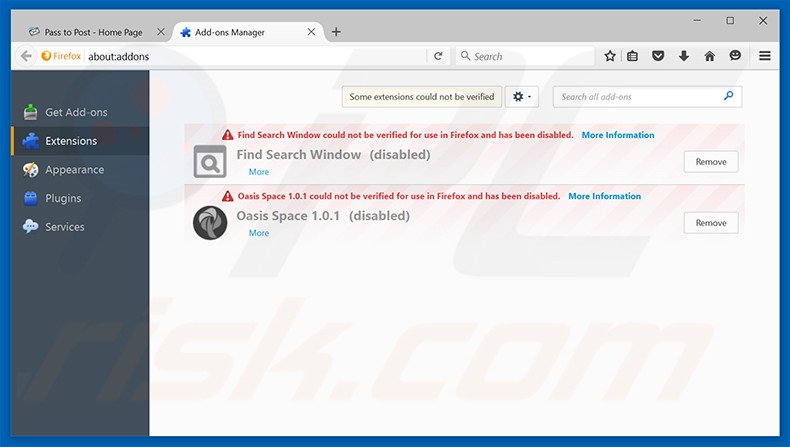Click the Oasis Space extension icon

point(210,222)
